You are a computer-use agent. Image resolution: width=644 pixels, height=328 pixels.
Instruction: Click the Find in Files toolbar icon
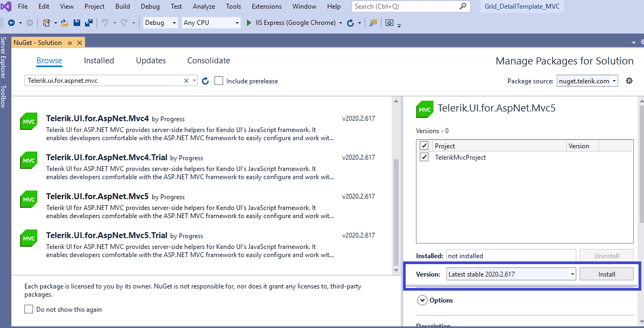tap(373, 23)
